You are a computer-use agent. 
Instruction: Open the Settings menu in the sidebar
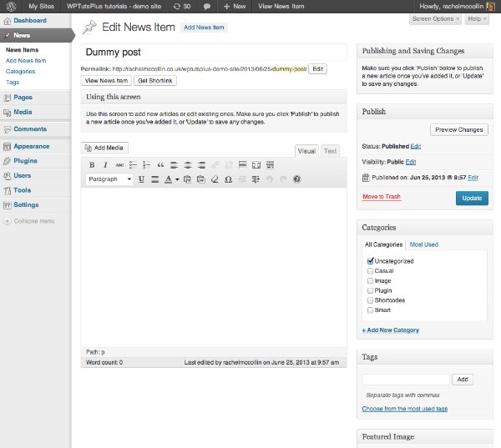26,204
